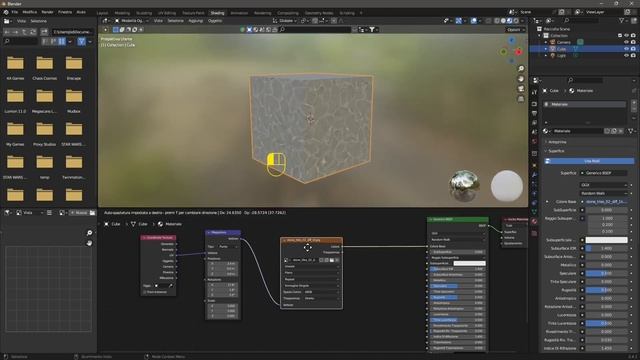Collapse the Superficie panel
The height and width of the screenshot is (360, 640).
pos(556,151)
